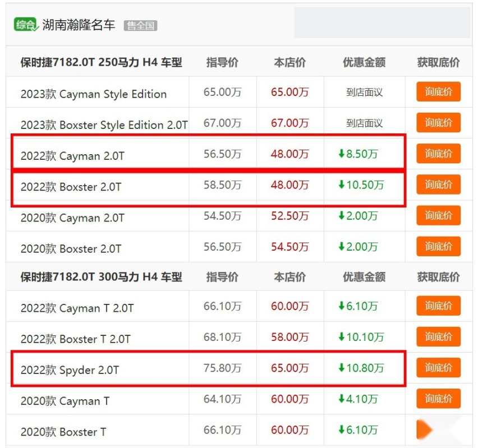The image size is (478, 448).
Task: Click the 售全国 tag next to dealer name
Action: tap(140, 26)
